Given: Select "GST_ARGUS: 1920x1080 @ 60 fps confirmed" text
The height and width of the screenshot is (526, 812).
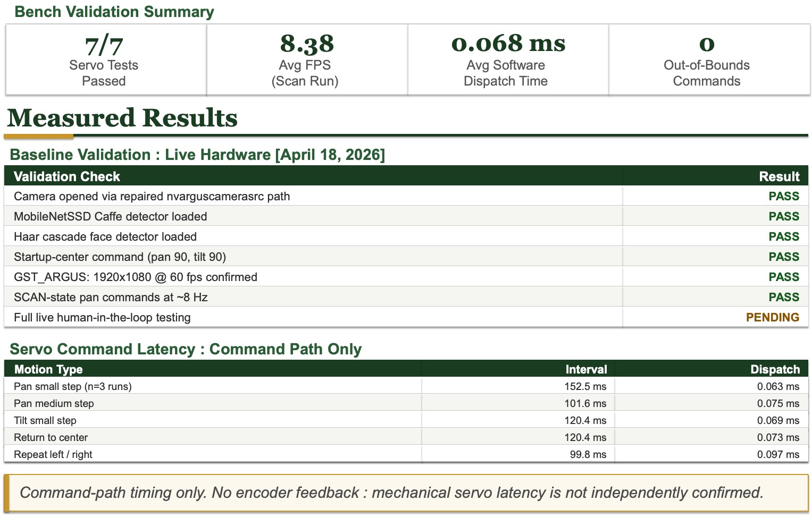Looking at the screenshot, I should [x=136, y=277].
